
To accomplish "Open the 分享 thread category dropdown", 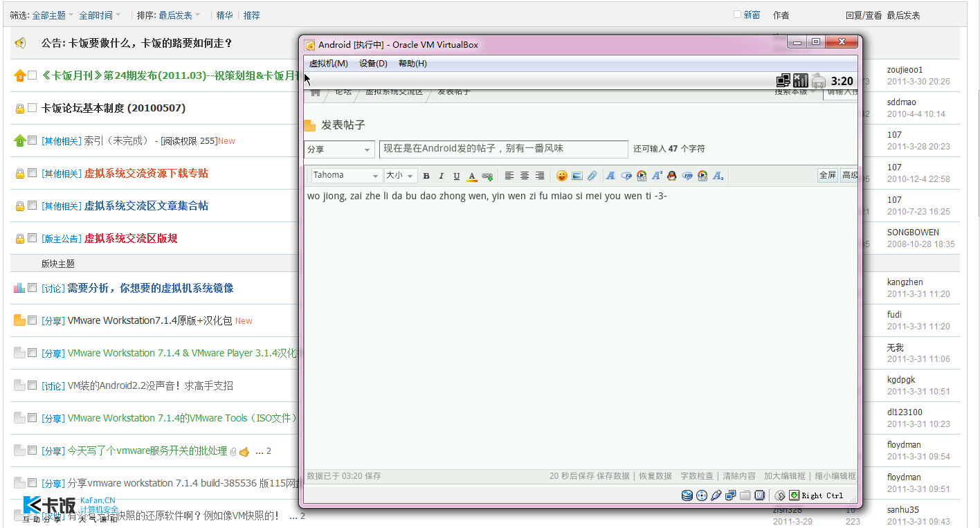I will (x=339, y=149).
